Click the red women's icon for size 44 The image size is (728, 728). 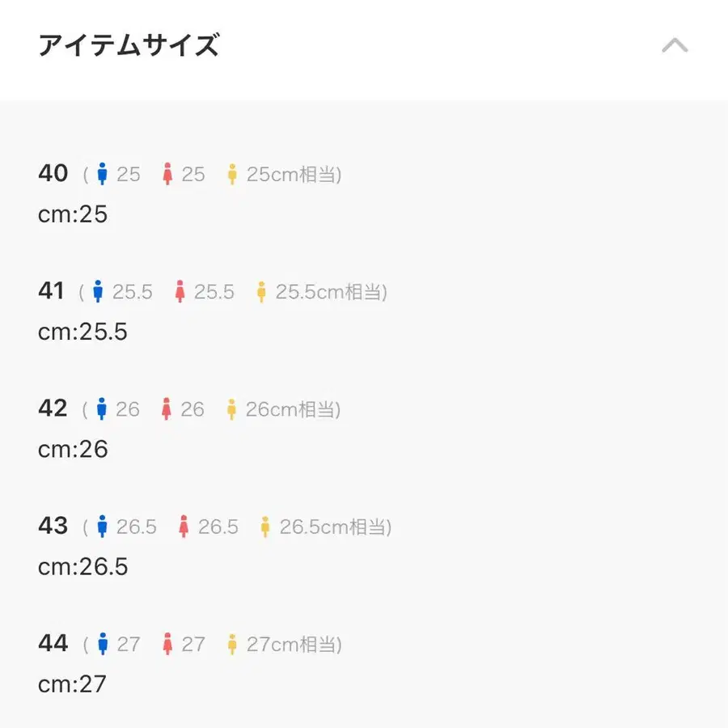click(167, 645)
